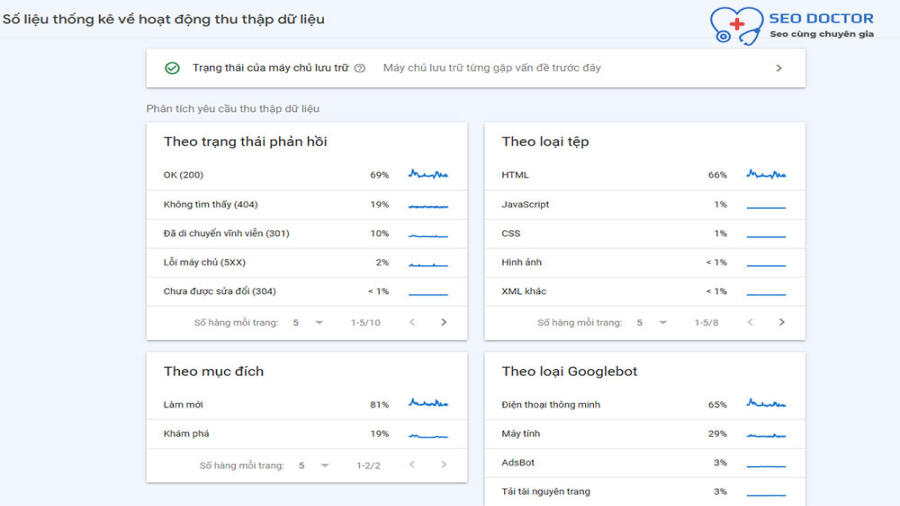Go to next page in response status card
The image size is (900, 506).
coord(444,322)
